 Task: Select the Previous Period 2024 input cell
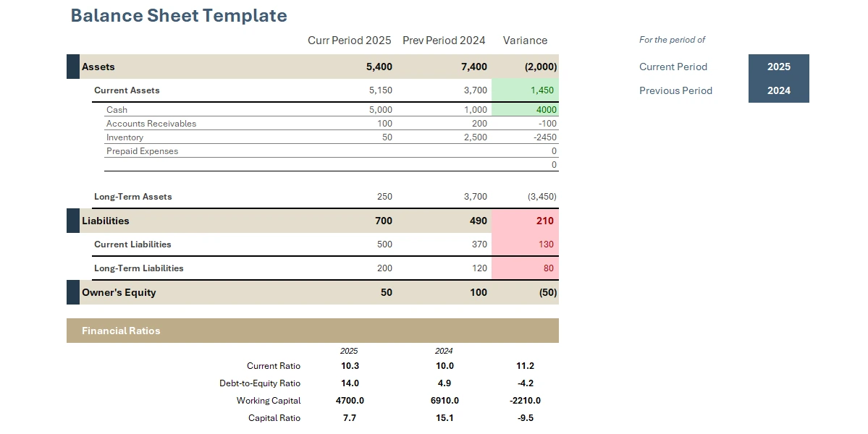tap(778, 90)
